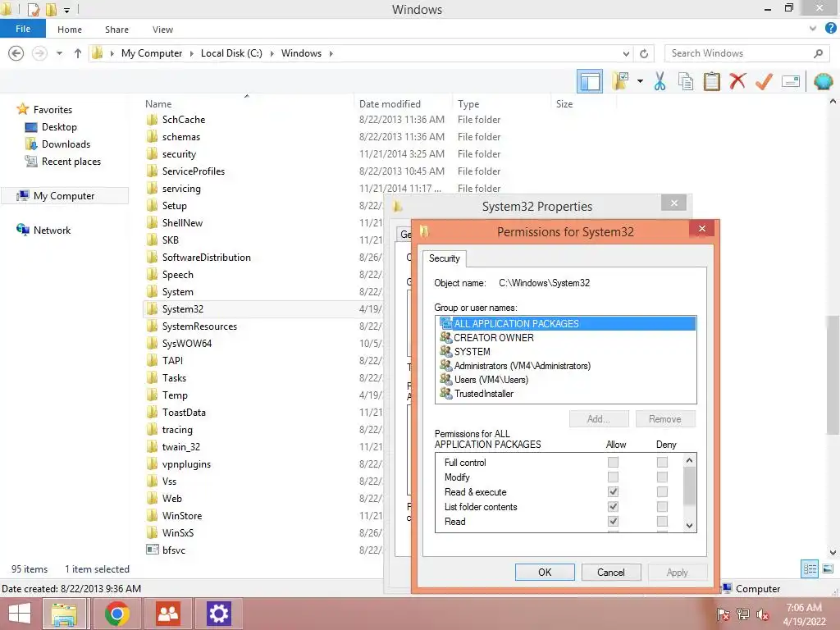Viewport: 840px width, 630px height.
Task: Click the red X Delete icon
Action: point(737,81)
